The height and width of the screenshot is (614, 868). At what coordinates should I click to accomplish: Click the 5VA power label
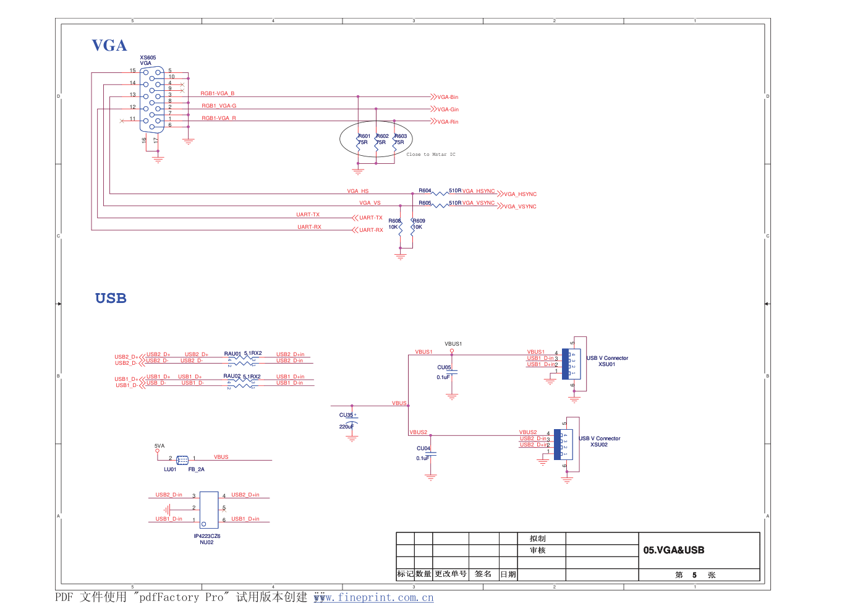click(160, 446)
